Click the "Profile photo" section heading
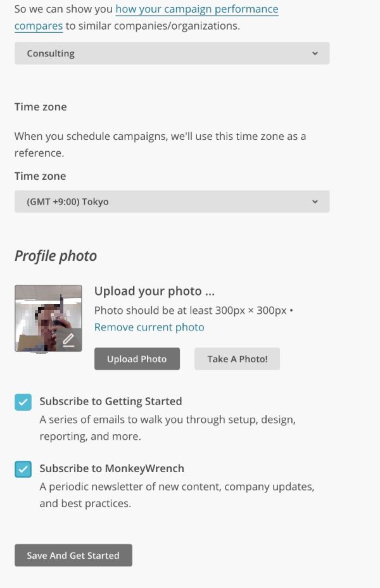380x588 pixels. [x=56, y=256]
